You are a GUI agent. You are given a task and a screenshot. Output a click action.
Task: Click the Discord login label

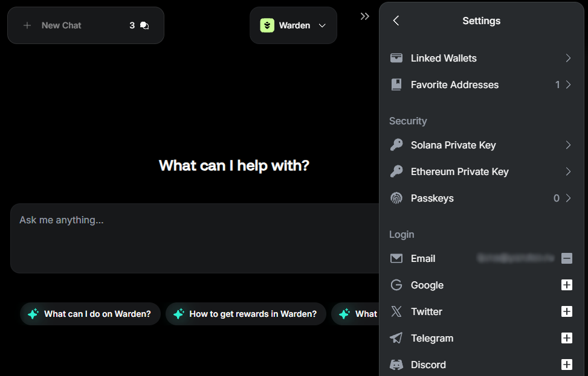click(x=428, y=365)
